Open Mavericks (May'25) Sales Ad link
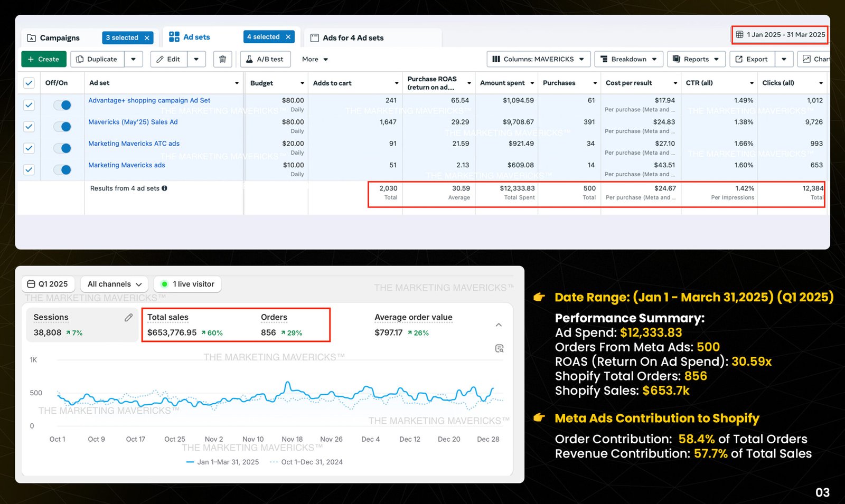Screen dimensions: 845x504 tap(133, 122)
